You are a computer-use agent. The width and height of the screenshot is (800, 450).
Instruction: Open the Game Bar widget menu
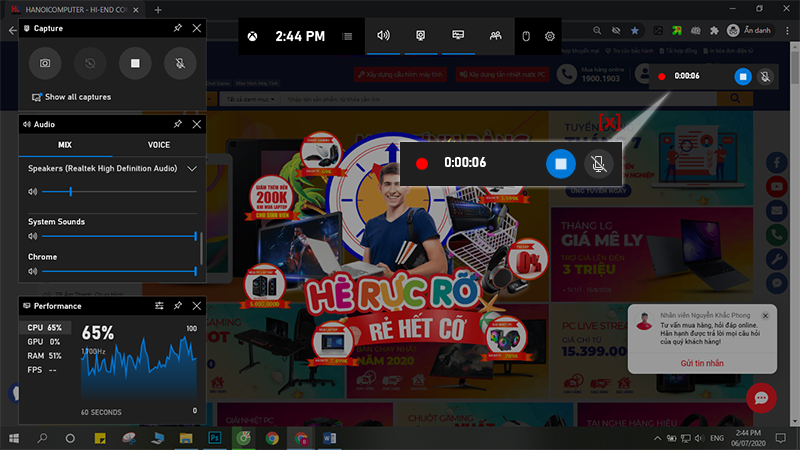click(x=347, y=36)
